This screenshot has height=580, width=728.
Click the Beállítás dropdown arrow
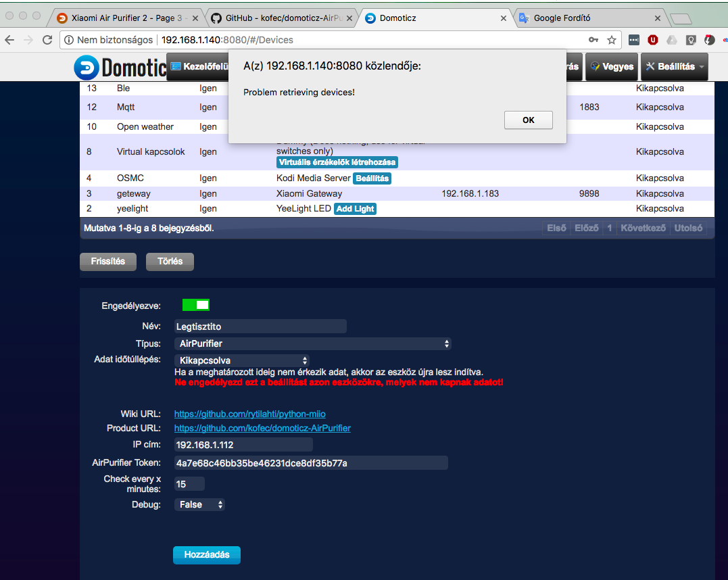702,67
